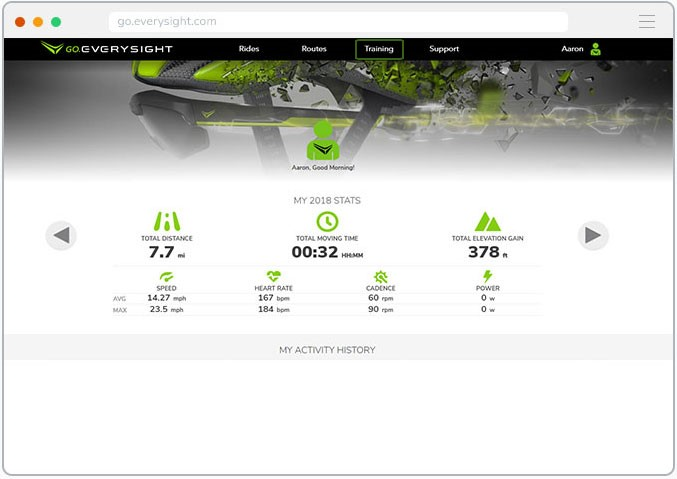This screenshot has height=479, width=677.
Task: Click the 7.7 mi distance value
Action: point(167,252)
